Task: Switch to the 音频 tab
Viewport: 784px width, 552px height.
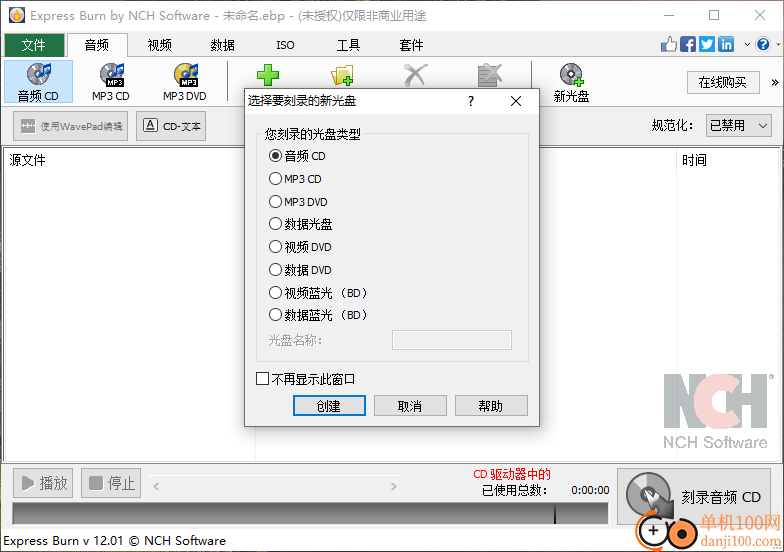Action: click(x=97, y=45)
